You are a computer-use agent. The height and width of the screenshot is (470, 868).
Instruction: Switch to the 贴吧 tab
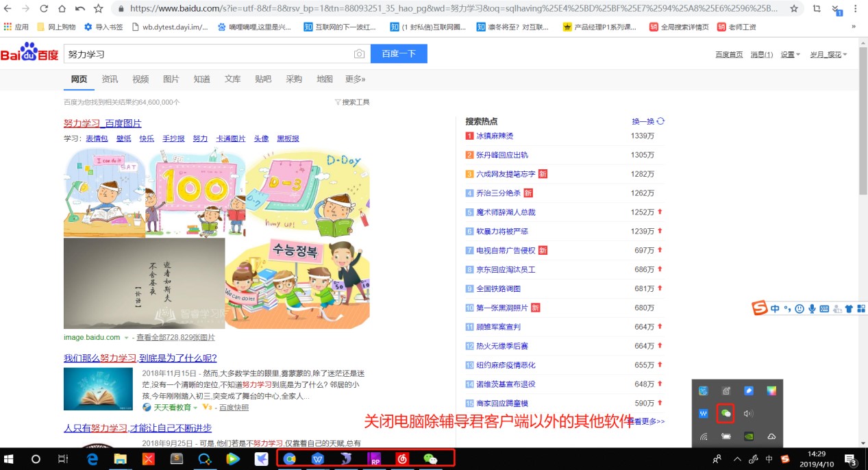coord(263,79)
